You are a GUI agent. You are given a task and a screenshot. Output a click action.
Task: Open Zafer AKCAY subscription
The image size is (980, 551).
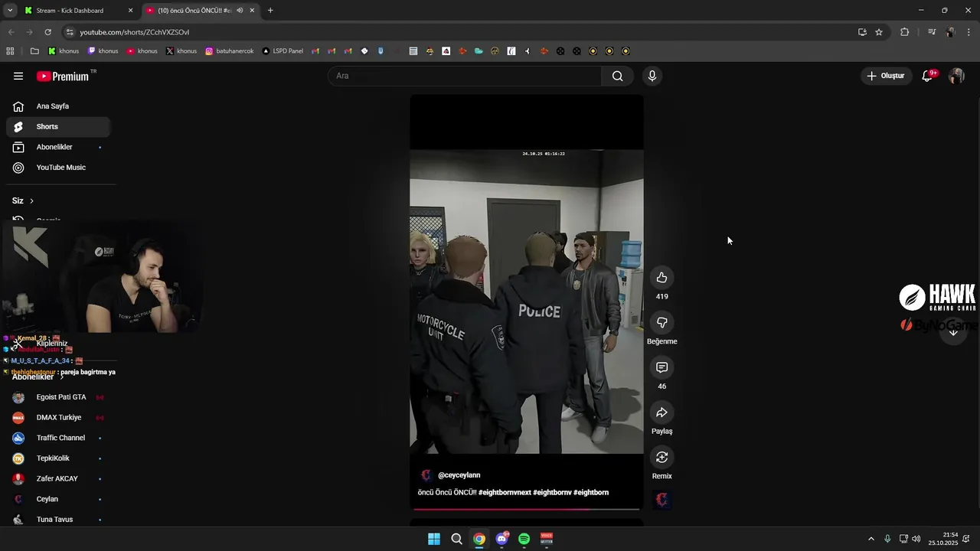[58, 479]
